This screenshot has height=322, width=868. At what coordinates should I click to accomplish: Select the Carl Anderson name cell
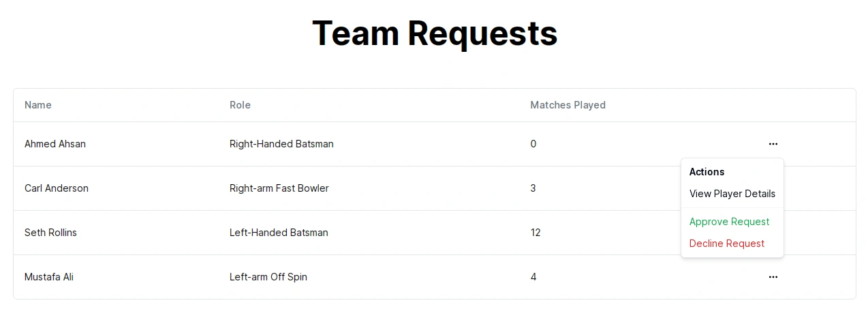(x=57, y=188)
